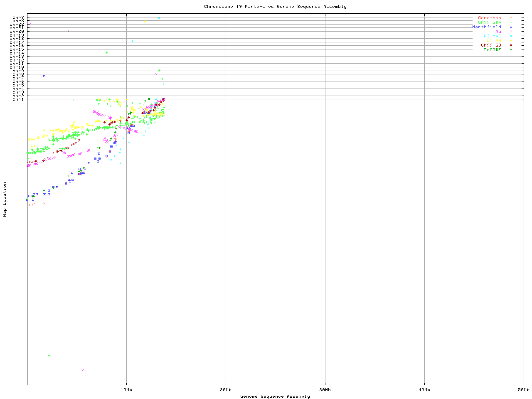Click the TNG cross marker in legend
This screenshot has width=532, height=399.
[x=511, y=32]
